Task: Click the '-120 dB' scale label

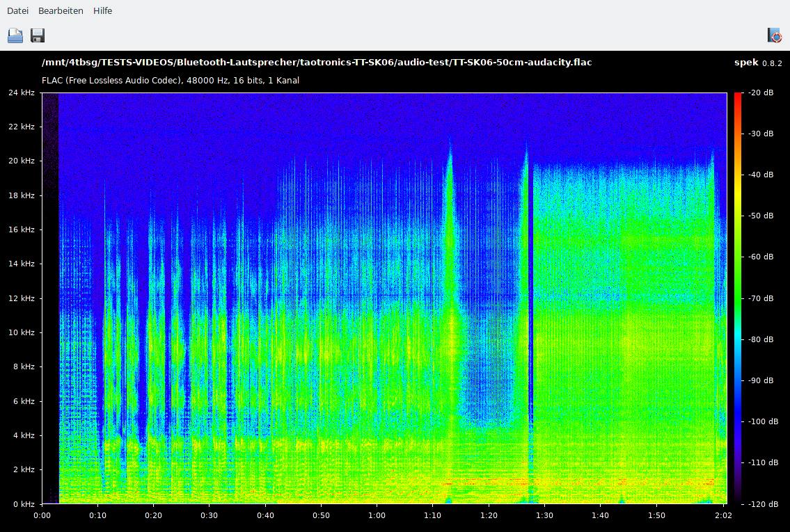Action: [763, 503]
